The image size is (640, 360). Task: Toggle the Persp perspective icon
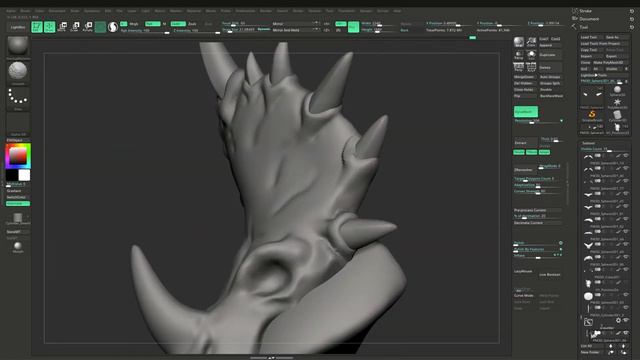519,67
